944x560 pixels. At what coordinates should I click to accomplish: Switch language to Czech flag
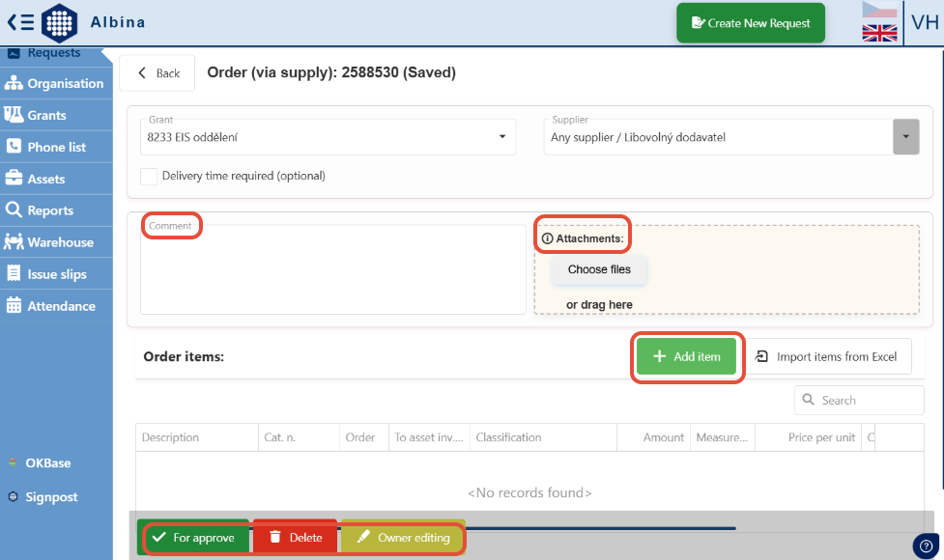(x=879, y=11)
